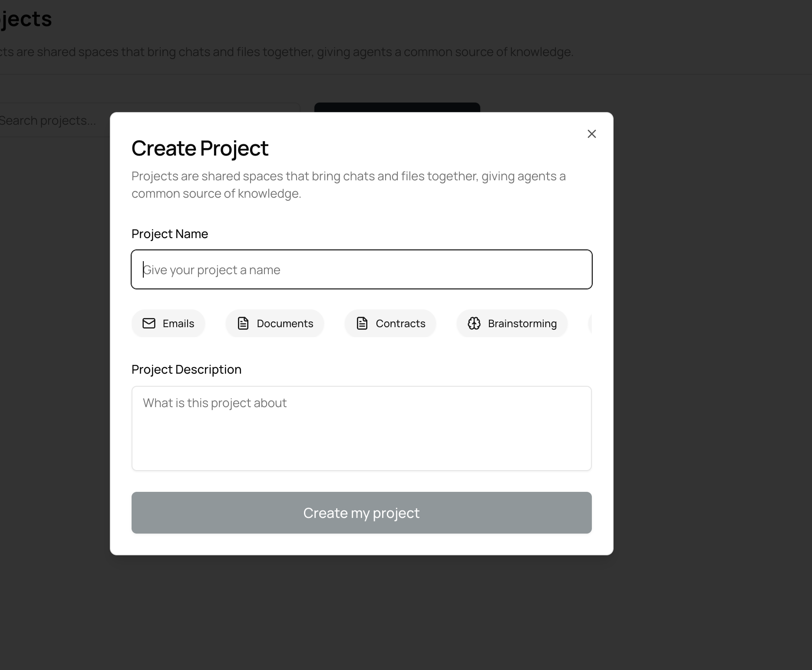Click the Create Project dialog heading
812x670 pixels.
point(200,148)
